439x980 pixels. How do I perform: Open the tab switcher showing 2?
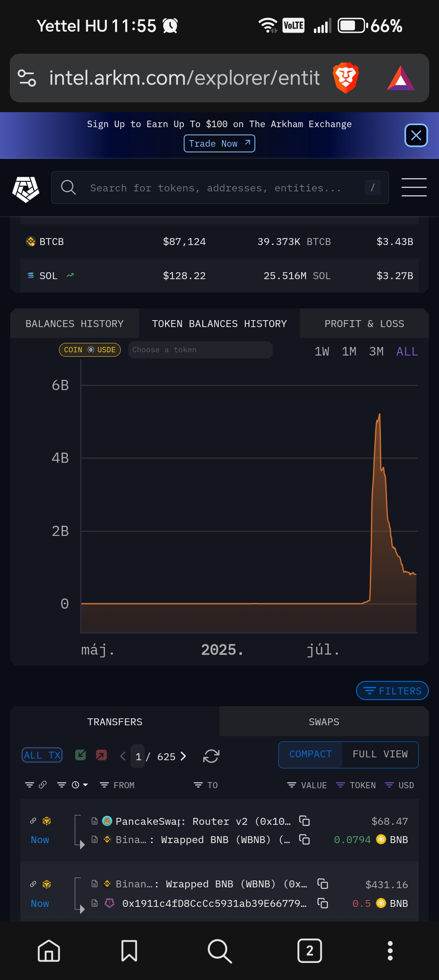point(310,951)
